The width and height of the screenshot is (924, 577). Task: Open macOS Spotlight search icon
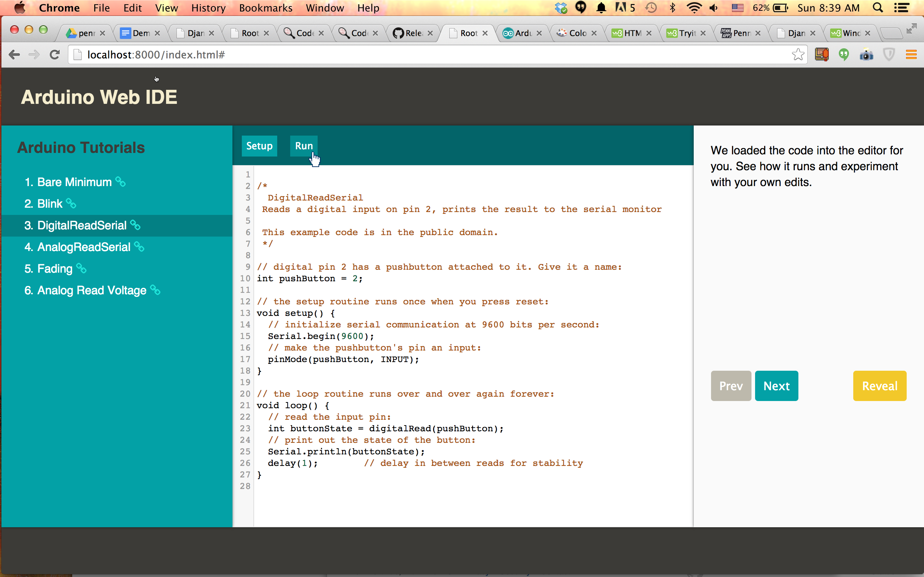point(878,8)
